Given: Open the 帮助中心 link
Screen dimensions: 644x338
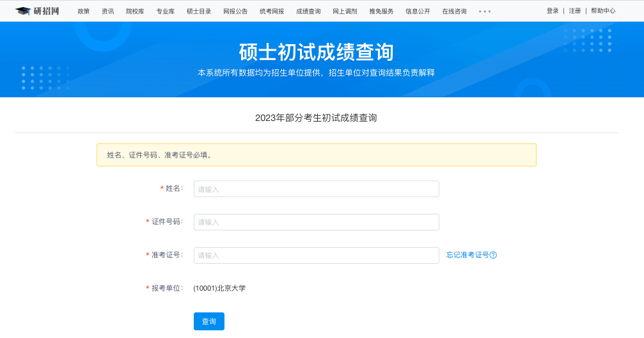Looking at the screenshot, I should click(603, 11).
